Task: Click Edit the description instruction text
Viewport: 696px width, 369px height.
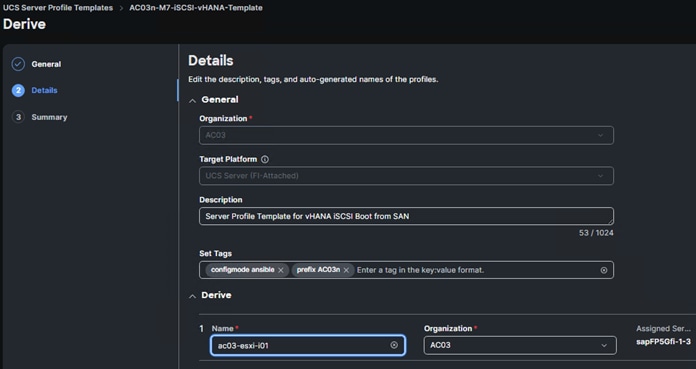Action: point(313,79)
